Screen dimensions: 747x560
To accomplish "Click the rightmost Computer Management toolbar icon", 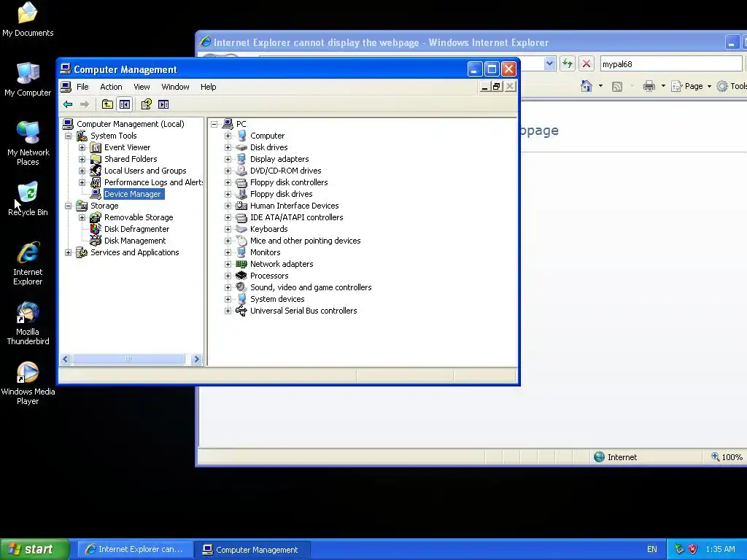I will pyautogui.click(x=163, y=104).
